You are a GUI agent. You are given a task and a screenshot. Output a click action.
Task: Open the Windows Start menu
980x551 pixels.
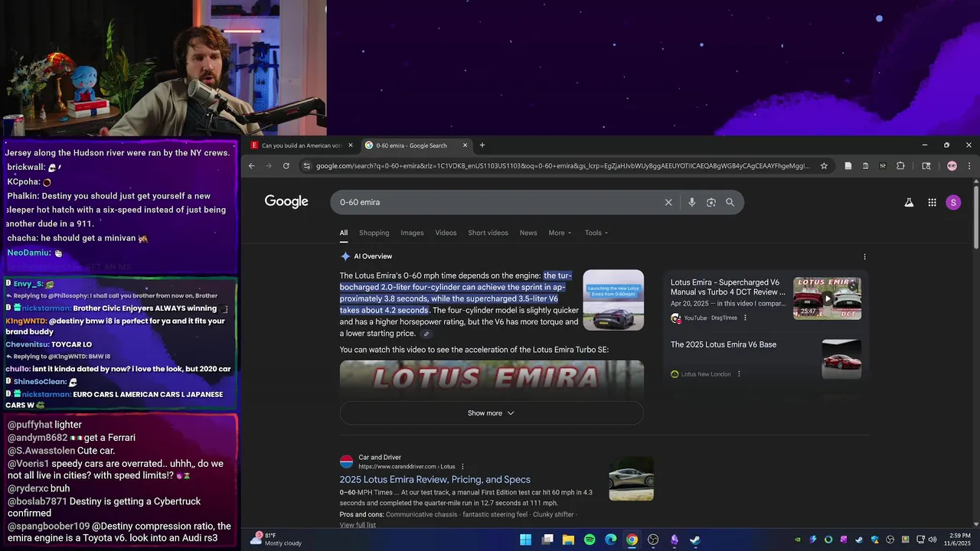click(525, 540)
